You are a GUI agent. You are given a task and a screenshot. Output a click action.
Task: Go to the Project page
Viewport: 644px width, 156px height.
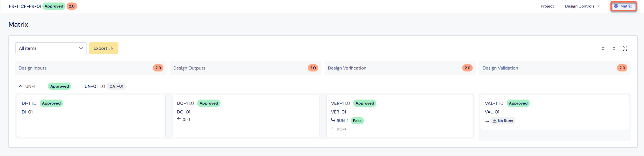[547, 6]
